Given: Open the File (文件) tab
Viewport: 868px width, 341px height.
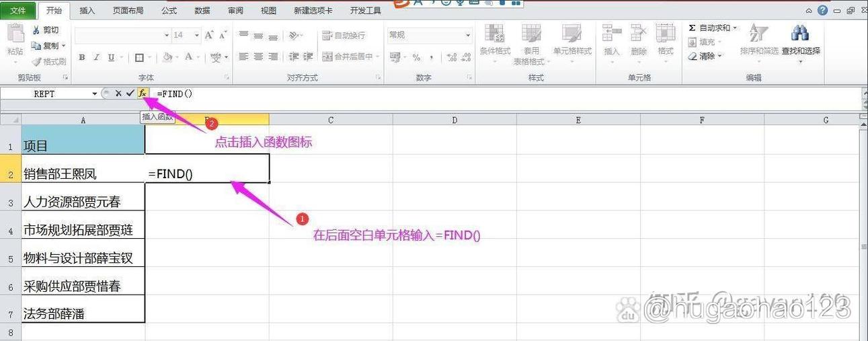Looking at the screenshot, I should click(18, 11).
